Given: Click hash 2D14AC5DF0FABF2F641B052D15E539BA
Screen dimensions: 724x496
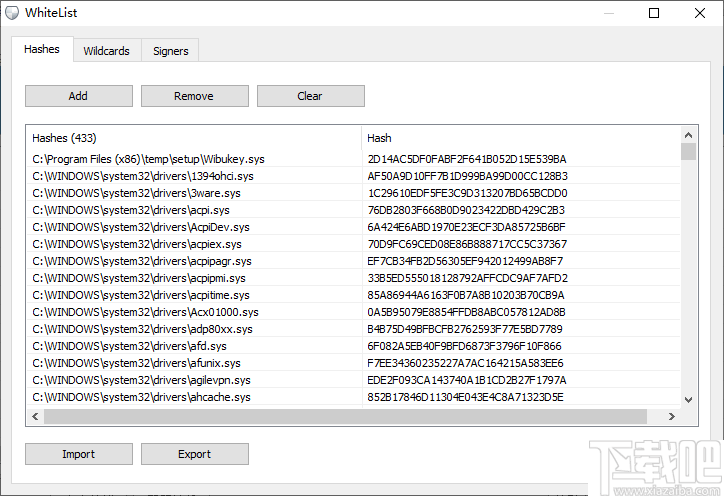Looking at the screenshot, I should pyautogui.click(x=467, y=159).
